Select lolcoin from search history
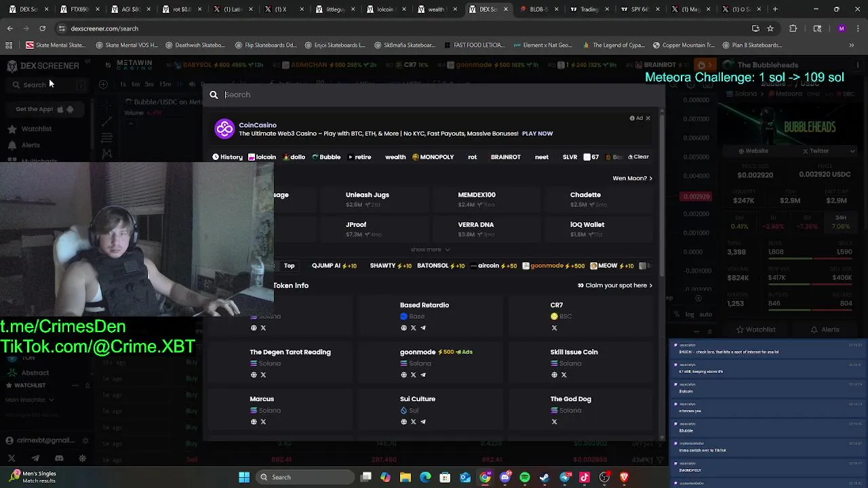 tap(262, 157)
